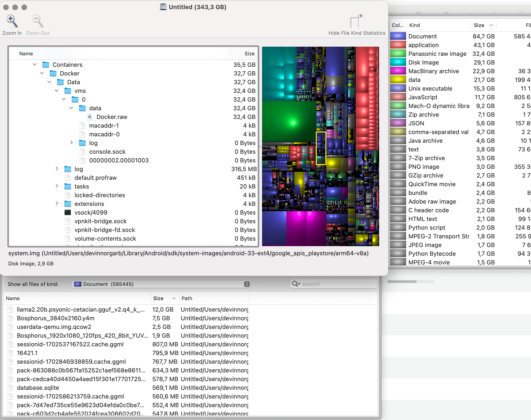Collapse the vms folder disclosure arrow
The width and height of the screenshot is (531, 420).
pos(57,91)
